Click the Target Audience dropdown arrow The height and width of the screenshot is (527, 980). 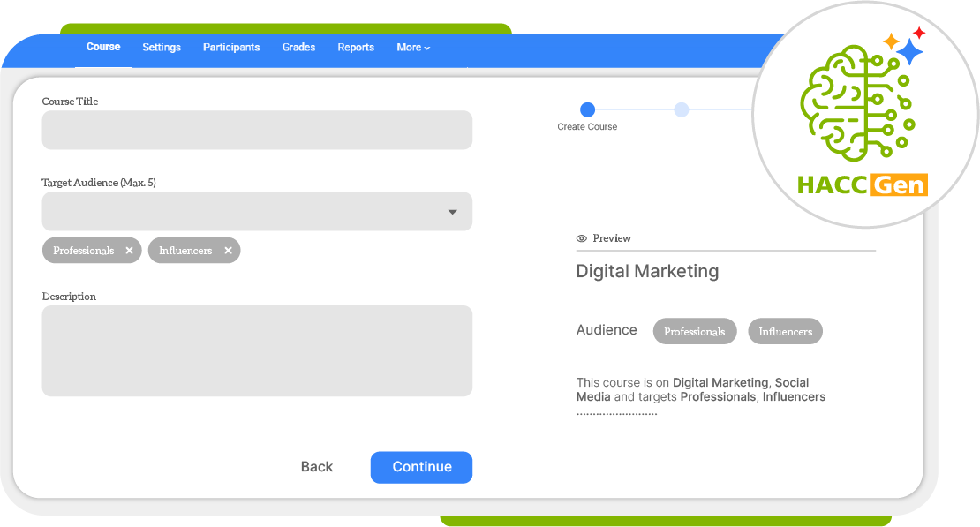coord(452,211)
